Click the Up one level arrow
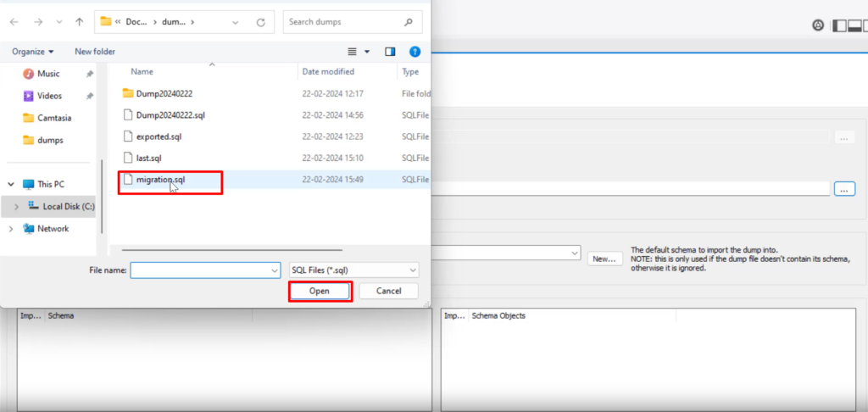868x412 pixels. tap(79, 22)
